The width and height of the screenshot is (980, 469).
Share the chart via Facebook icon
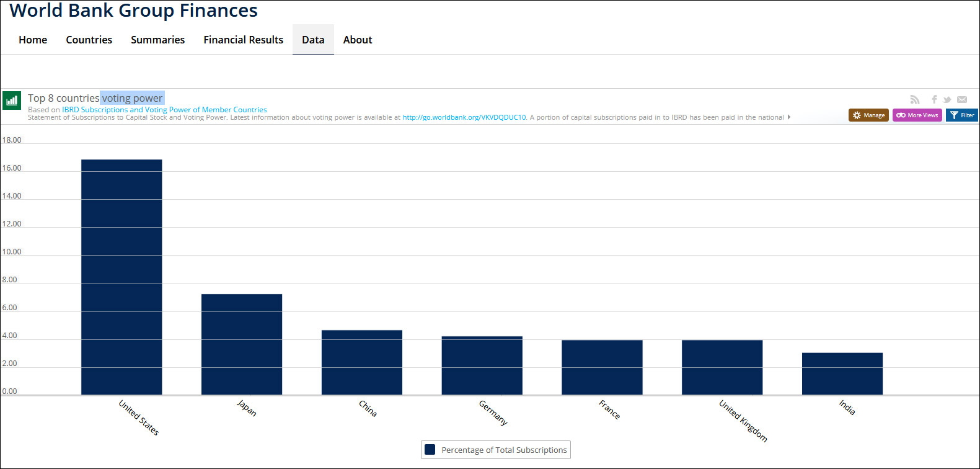934,99
